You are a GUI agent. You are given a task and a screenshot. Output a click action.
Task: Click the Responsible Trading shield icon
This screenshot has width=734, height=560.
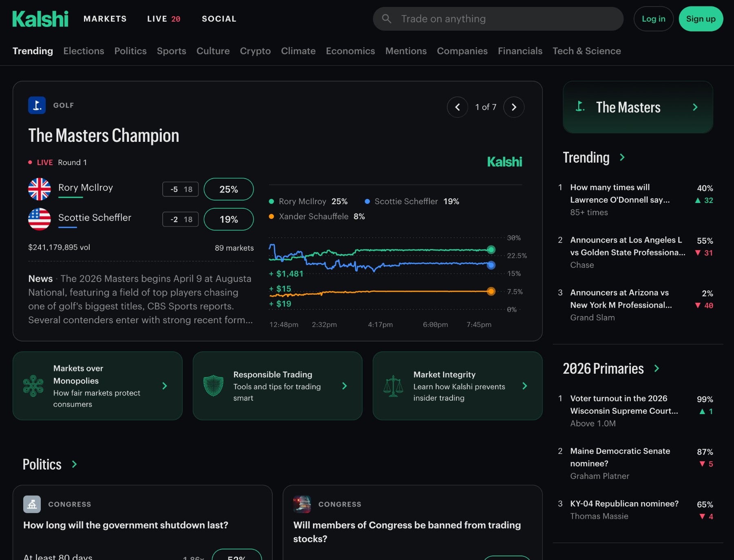213,386
